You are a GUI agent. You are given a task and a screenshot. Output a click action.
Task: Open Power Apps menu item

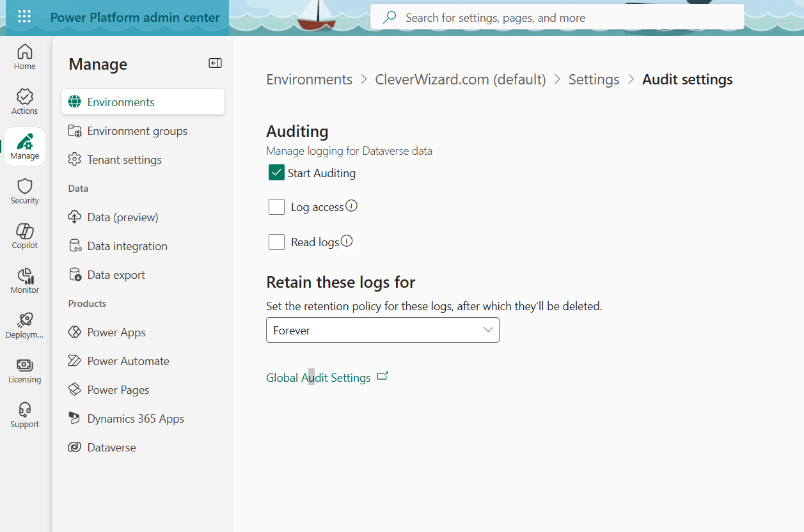[x=143, y=332]
